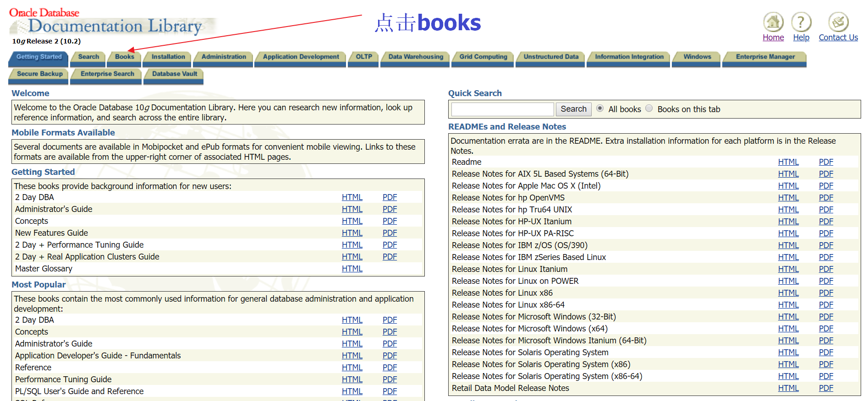The width and height of the screenshot is (868, 401).
Task: Open HTML Release Notes for Microsoft Windows (32-Bit)
Action: coord(788,317)
